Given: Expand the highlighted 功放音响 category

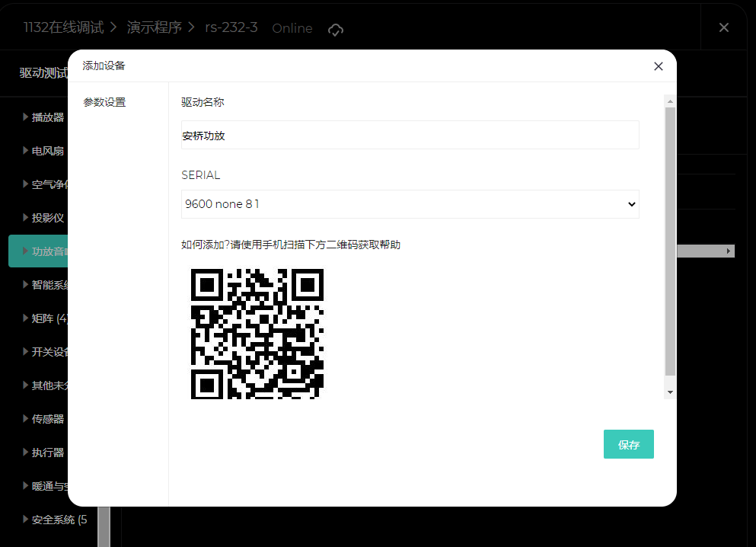Looking at the screenshot, I should (x=26, y=251).
